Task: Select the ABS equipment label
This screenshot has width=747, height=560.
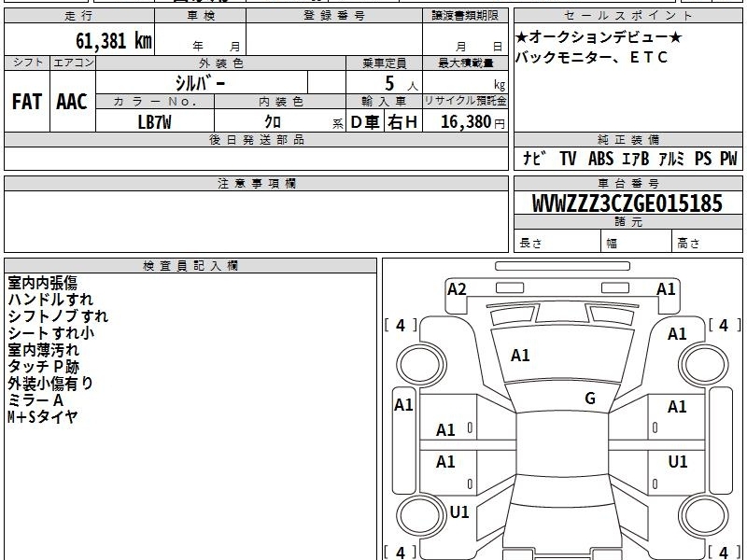Action: coord(600,159)
